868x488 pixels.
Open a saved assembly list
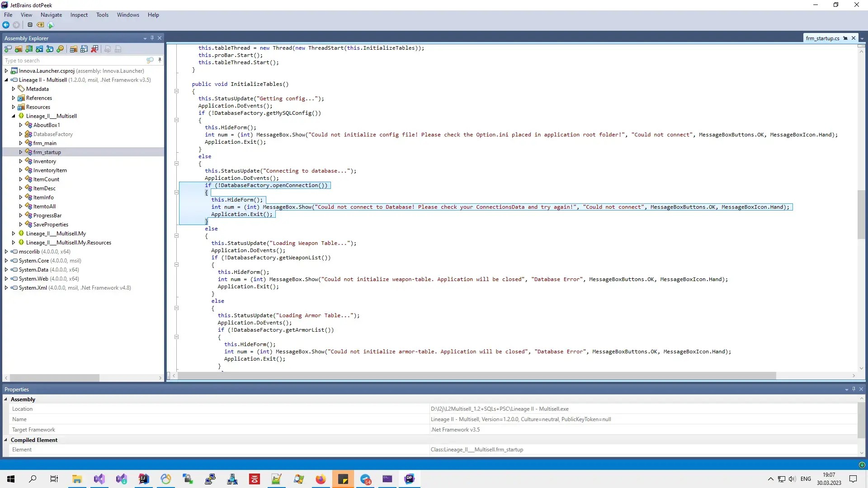[73, 49]
